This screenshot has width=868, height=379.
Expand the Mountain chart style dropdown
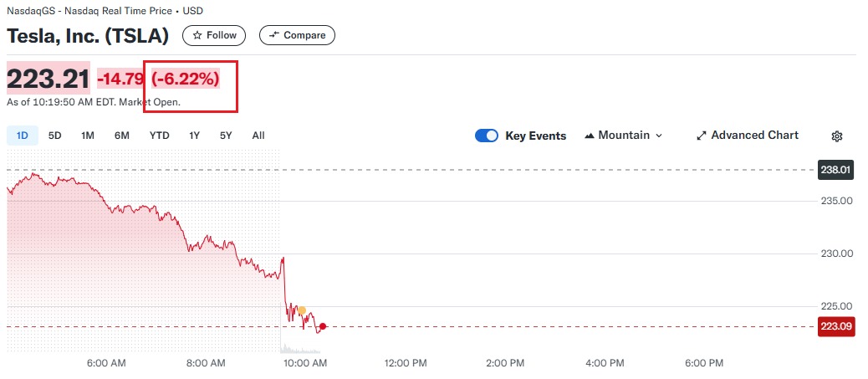click(x=623, y=136)
